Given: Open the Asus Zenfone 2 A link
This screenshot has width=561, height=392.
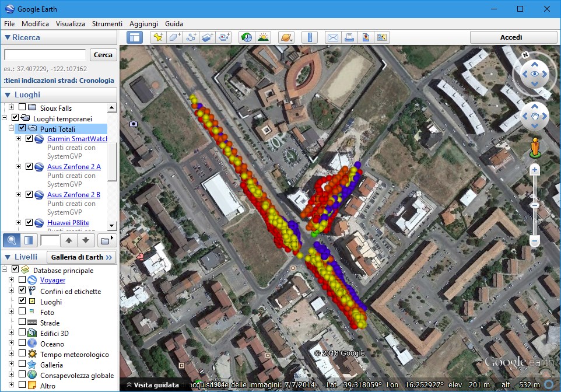Looking at the screenshot, I should [x=74, y=166].
